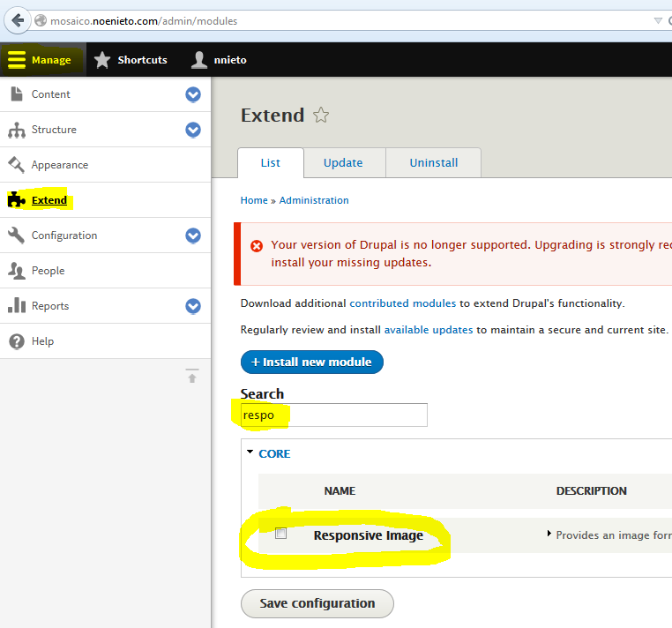Click the nnieto user silhouette icon

(198, 60)
